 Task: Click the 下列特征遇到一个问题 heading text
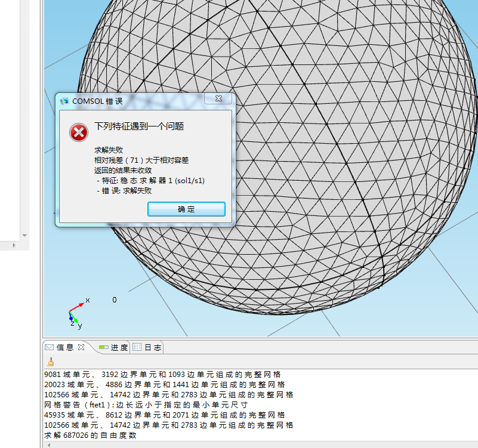pyautogui.click(x=139, y=126)
